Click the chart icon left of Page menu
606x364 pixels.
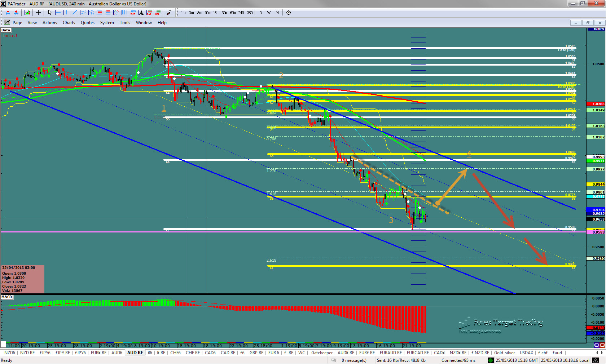click(7, 22)
